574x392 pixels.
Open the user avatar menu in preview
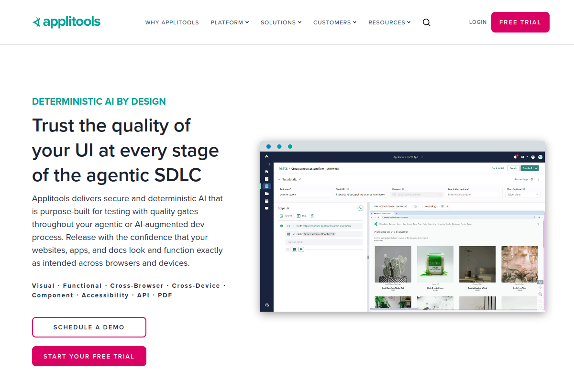[x=540, y=157]
